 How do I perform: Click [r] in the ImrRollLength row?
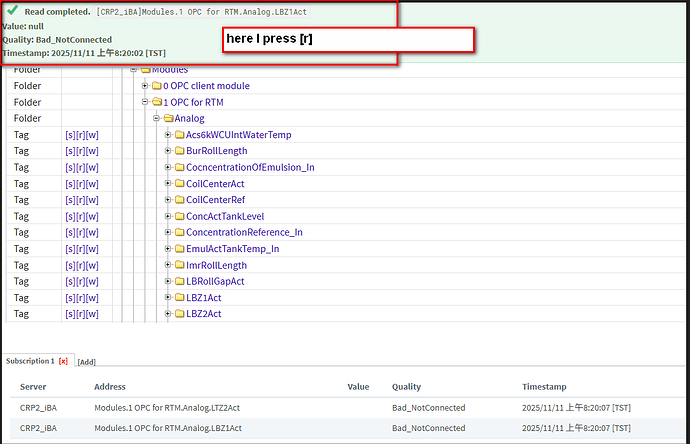pos(81,265)
